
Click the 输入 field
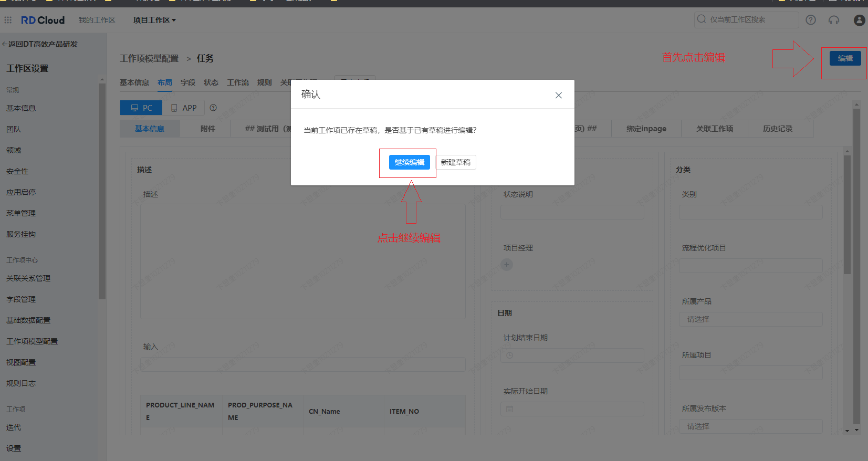pos(303,364)
